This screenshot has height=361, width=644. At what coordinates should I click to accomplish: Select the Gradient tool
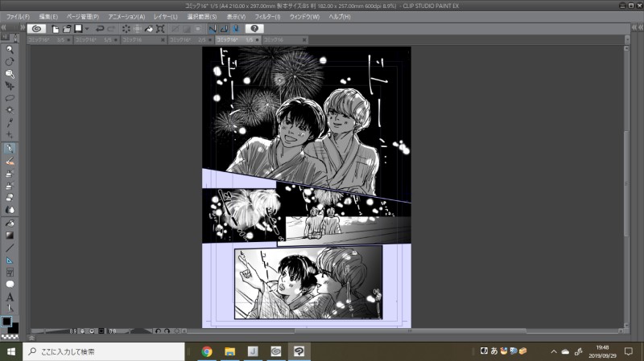10,236
